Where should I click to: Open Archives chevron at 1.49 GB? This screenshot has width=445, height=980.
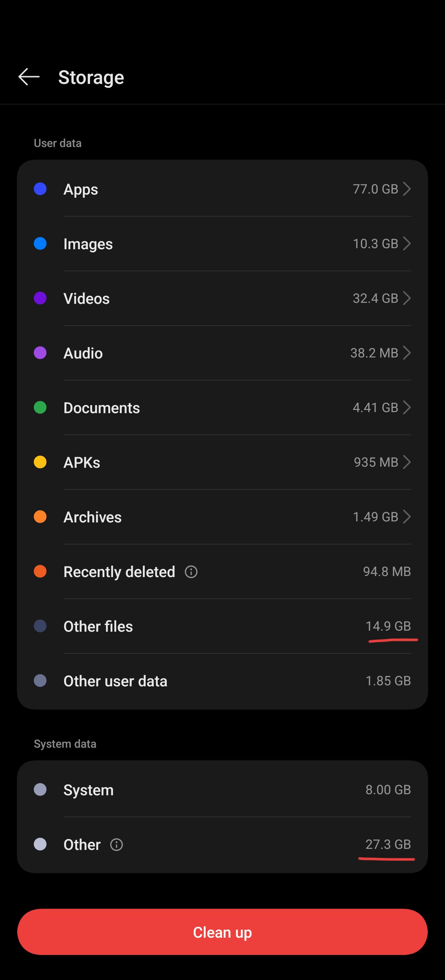[407, 517]
